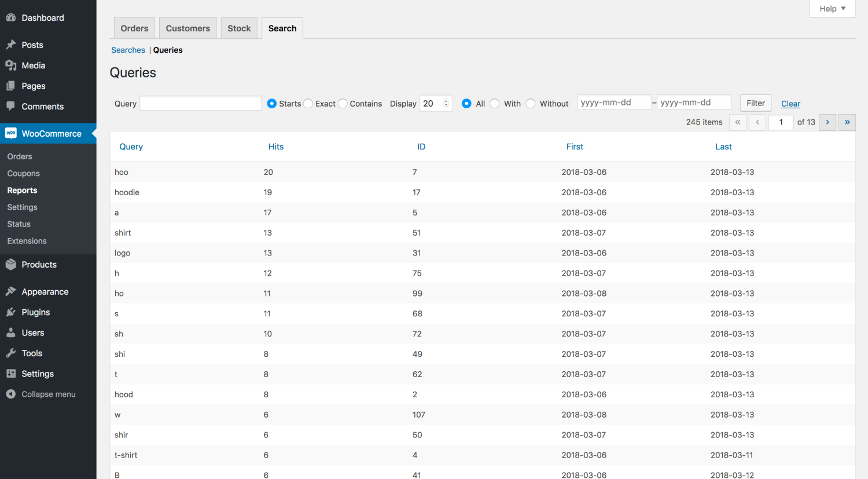Click the first date range input field
This screenshot has height=479, width=868.
coord(614,102)
